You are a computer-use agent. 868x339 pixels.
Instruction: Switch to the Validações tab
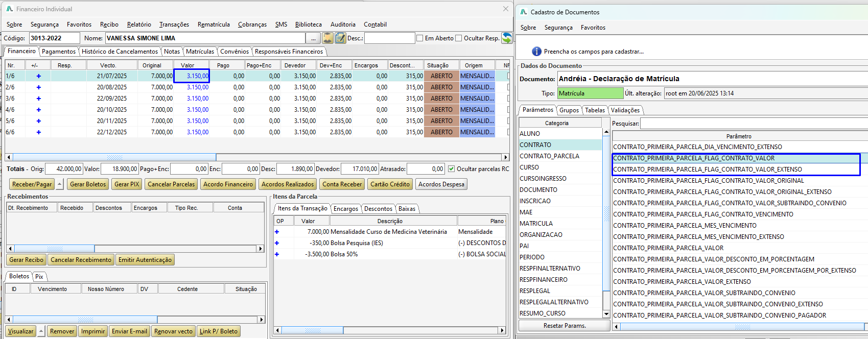[625, 110]
